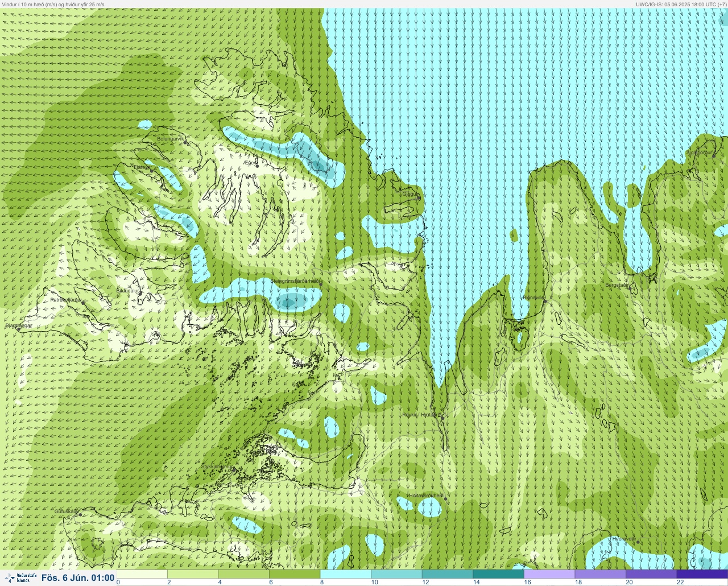Select the 8–10 m/s cyan legend color
728x586 pixels.
(x=345, y=574)
